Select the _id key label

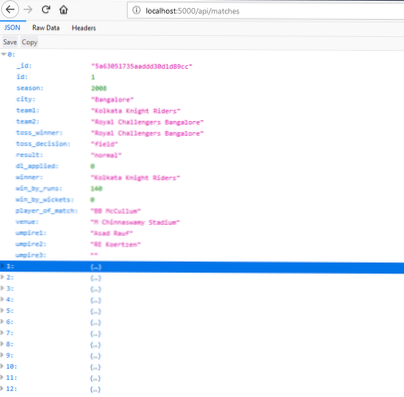point(24,66)
